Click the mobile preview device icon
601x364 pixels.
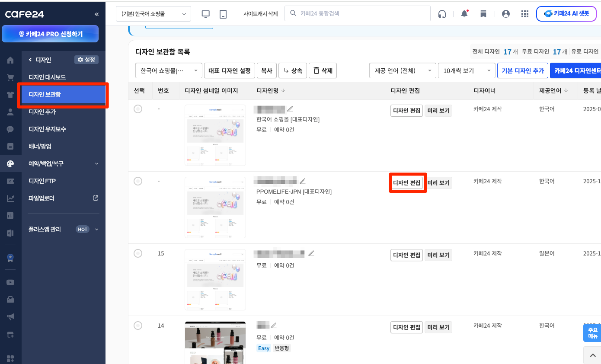(223, 14)
